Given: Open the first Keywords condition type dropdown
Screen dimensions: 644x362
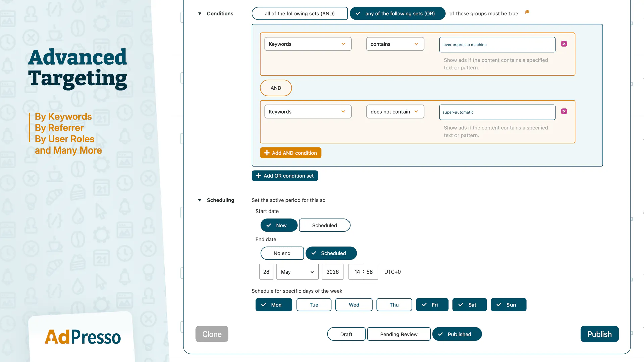Looking at the screenshot, I should coord(308,44).
